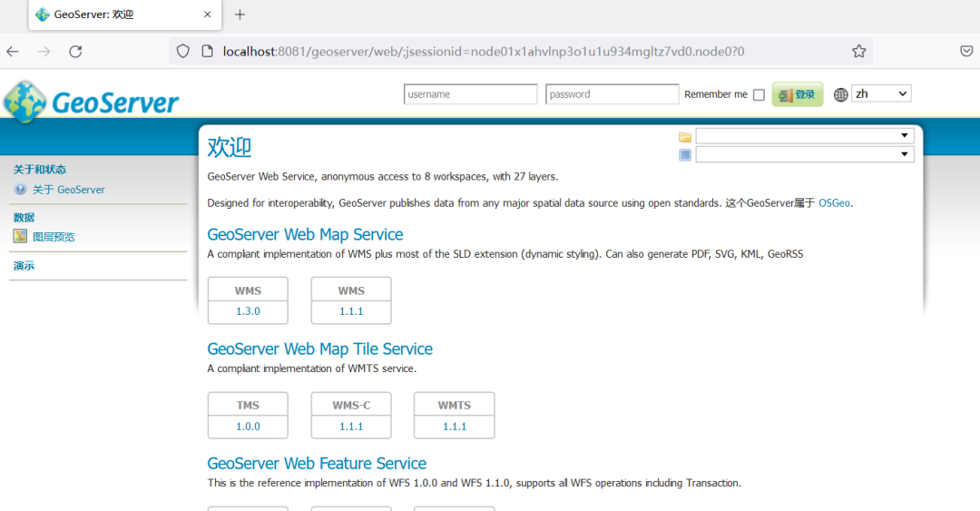The height and width of the screenshot is (511, 980).
Task: Click the GeoServer logo
Action: [x=92, y=102]
